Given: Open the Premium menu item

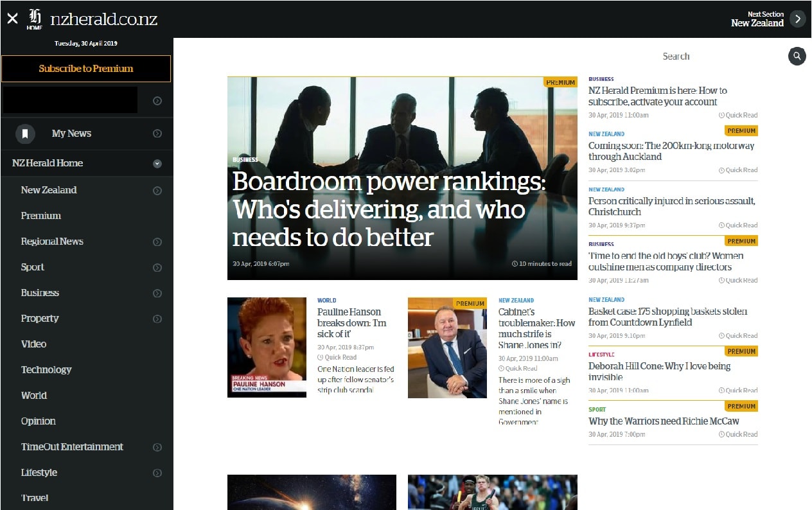Looking at the screenshot, I should coord(40,215).
